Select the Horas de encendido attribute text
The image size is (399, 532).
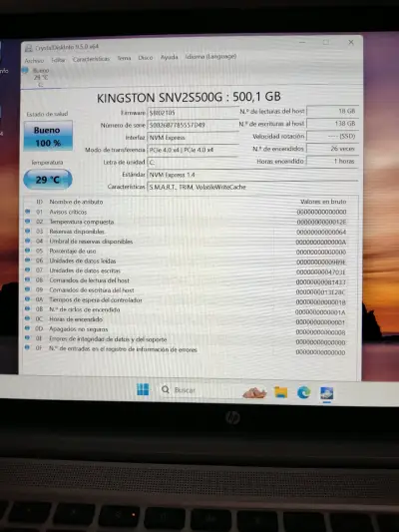76,319
